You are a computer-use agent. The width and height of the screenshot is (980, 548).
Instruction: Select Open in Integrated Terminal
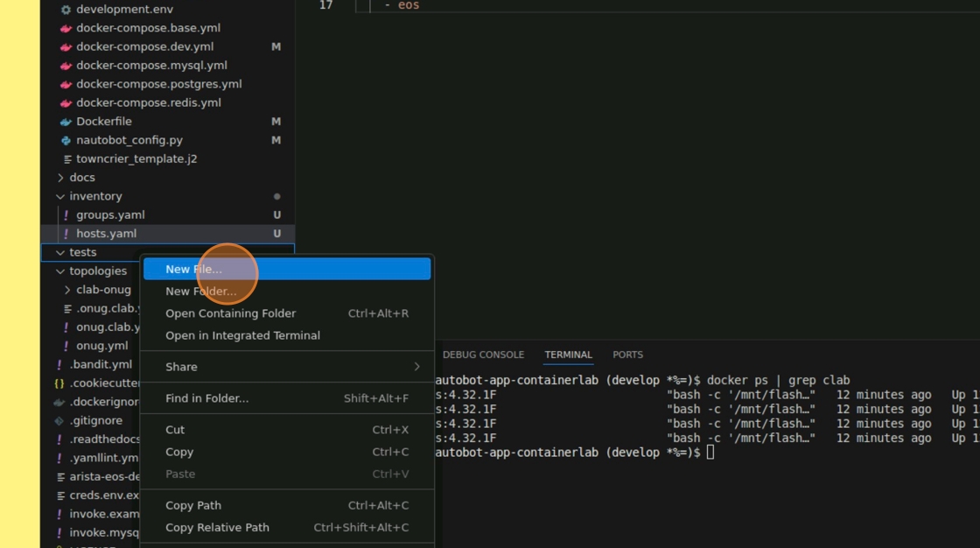point(242,335)
